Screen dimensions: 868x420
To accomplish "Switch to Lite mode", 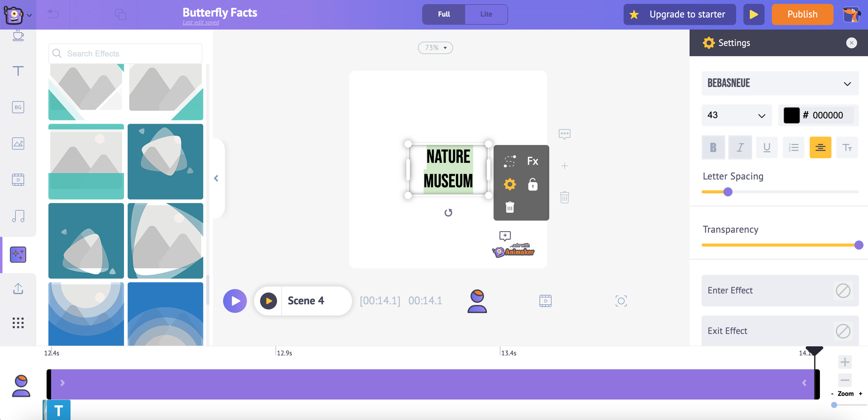I will click(x=486, y=14).
